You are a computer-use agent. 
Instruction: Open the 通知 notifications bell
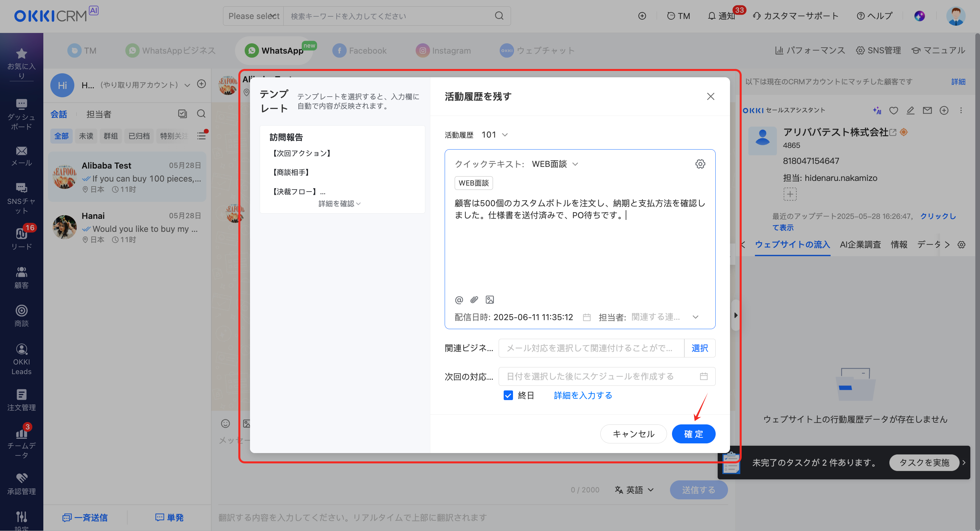click(x=721, y=16)
